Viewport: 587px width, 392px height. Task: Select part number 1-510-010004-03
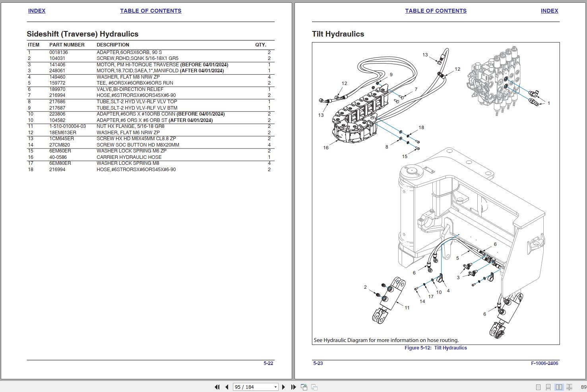68,126
